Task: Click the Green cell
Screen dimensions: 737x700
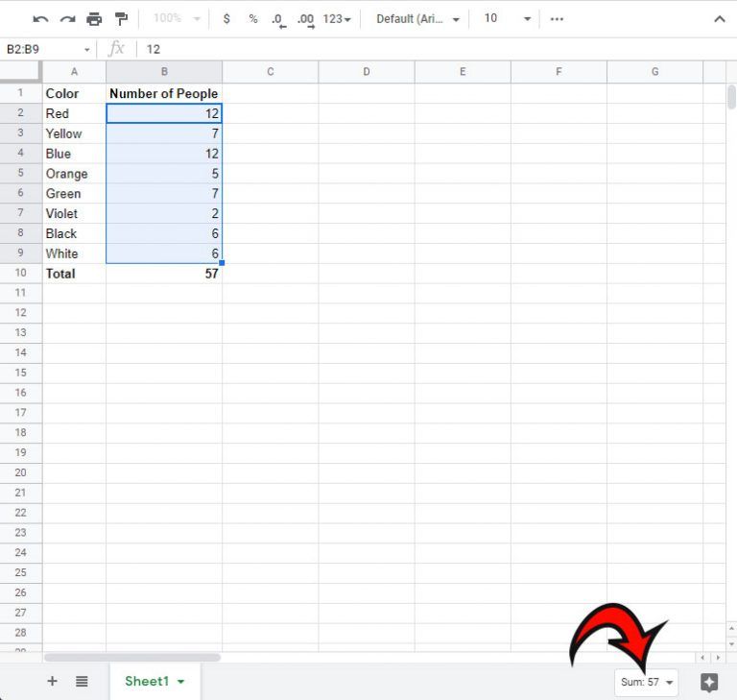Action: [x=74, y=193]
